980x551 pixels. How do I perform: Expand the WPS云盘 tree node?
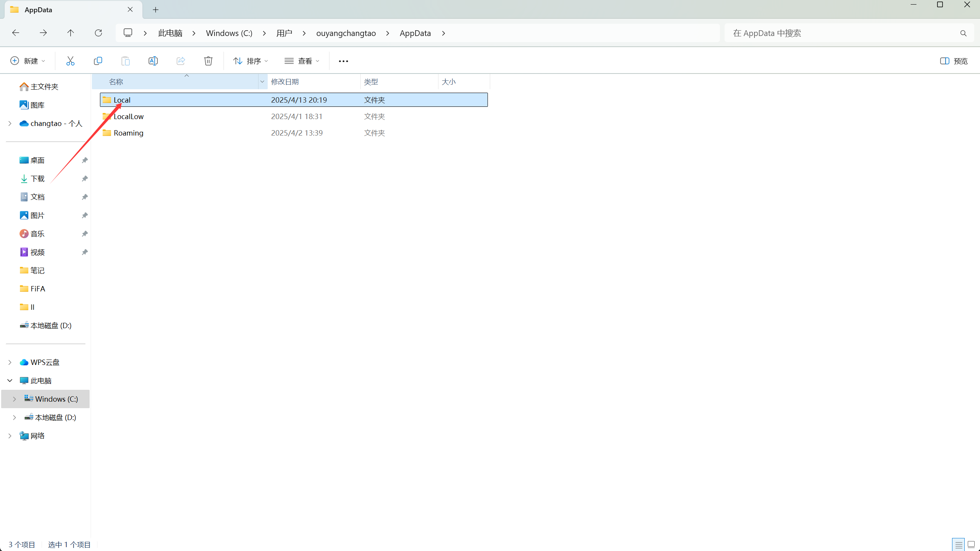10,362
